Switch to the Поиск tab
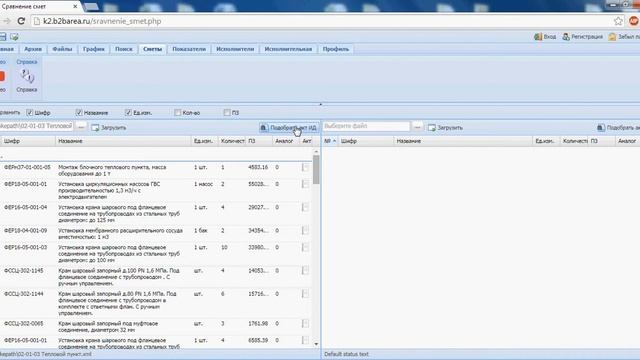This screenshot has height=360, width=640. [124, 49]
